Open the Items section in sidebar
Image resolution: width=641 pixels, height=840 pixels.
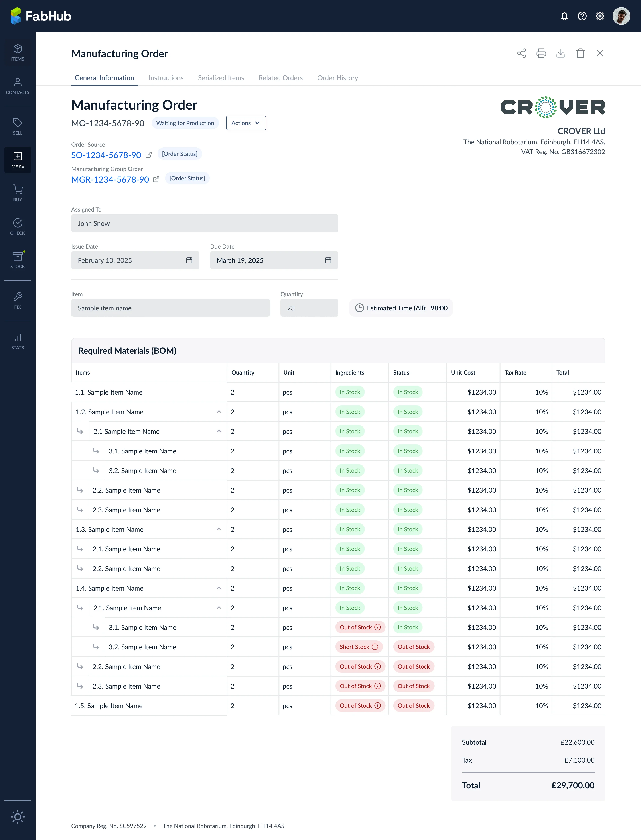pos(18,53)
